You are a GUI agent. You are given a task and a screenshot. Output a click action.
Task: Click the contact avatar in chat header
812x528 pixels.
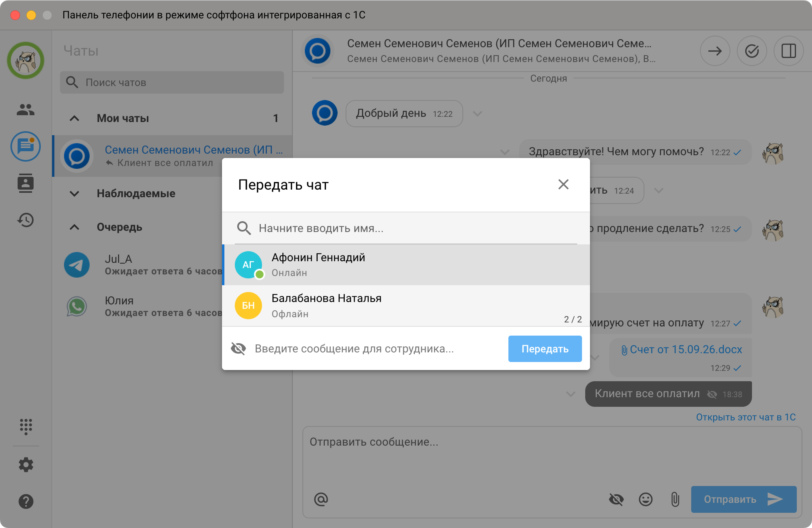(x=318, y=51)
